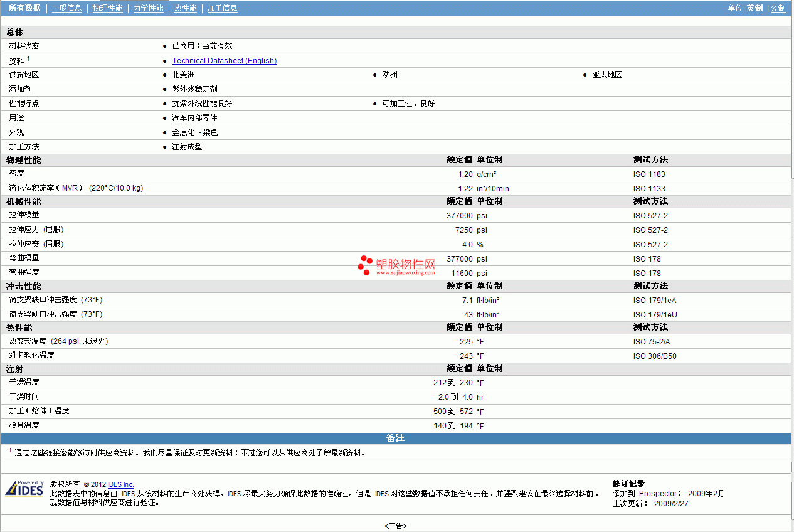Switch to the 加工信息 tab
Viewport: 794px width, 532px height.
[222, 8]
